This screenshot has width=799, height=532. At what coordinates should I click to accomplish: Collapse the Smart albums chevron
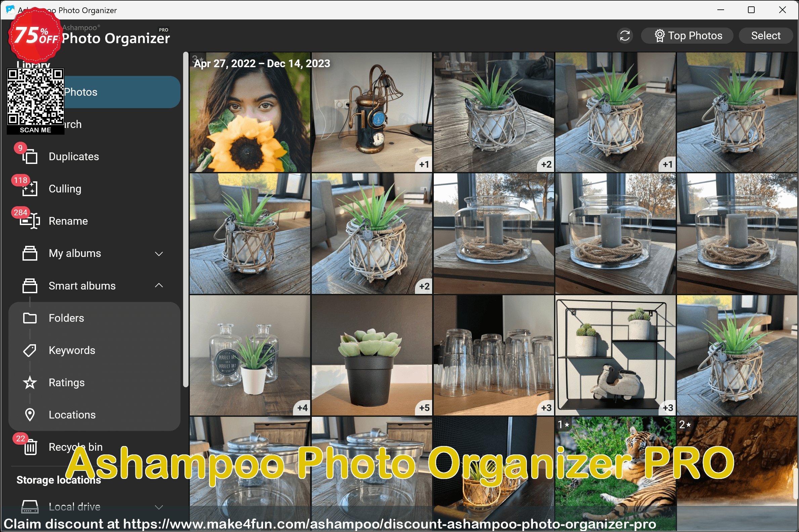pyautogui.click(x=159, y=285)
